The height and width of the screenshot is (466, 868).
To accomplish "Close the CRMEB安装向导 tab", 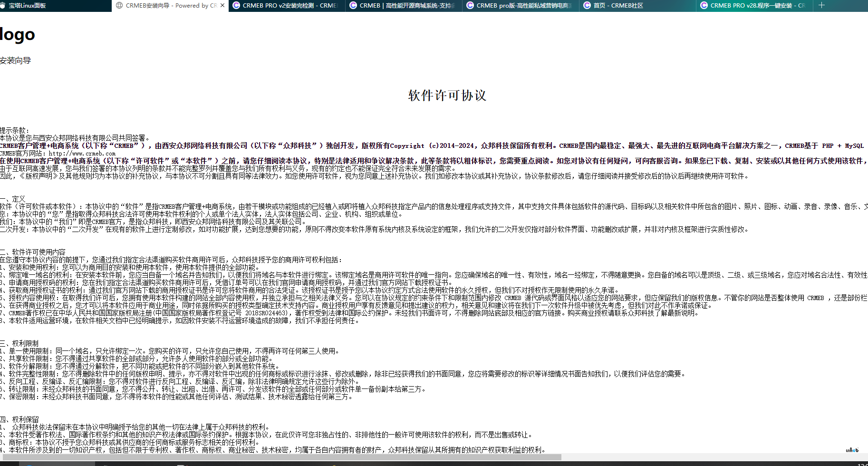I will (222, 6).
